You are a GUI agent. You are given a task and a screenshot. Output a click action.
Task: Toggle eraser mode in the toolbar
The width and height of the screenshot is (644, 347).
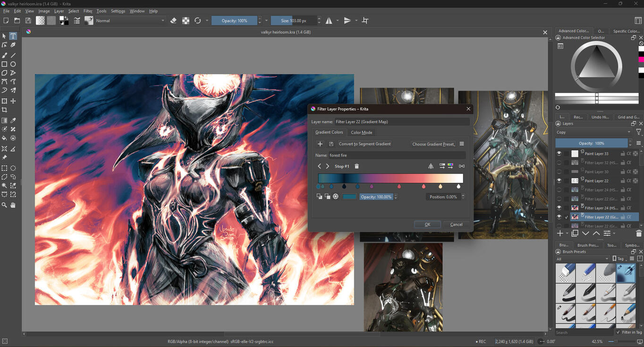coord(173,21)
